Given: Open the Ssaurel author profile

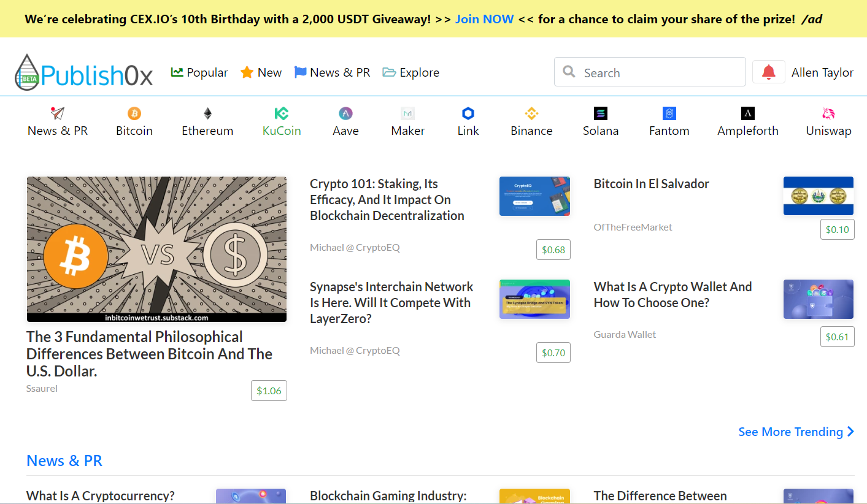Looking at the screenshot, I should [x=42, y=388].
